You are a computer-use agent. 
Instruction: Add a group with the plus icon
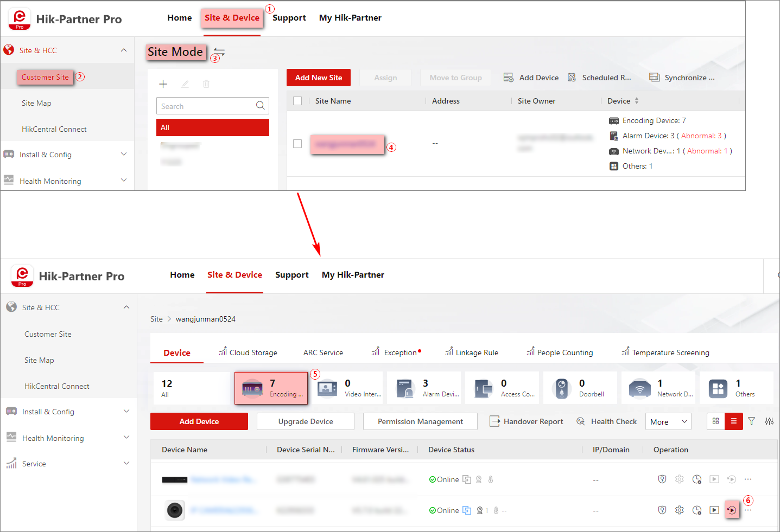163,84
